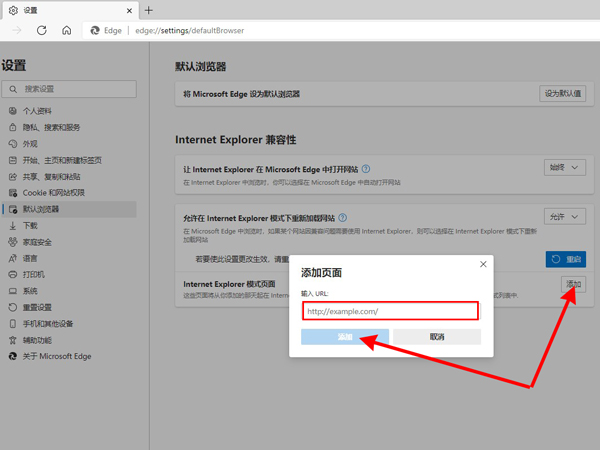Image resolution: width=600 pixels, height=450 pixels.
Task: Click help icon beside 让 Internet Explorer 在 Edge 中打开网站
Action: pyautogui.click(x=366, y=169)
